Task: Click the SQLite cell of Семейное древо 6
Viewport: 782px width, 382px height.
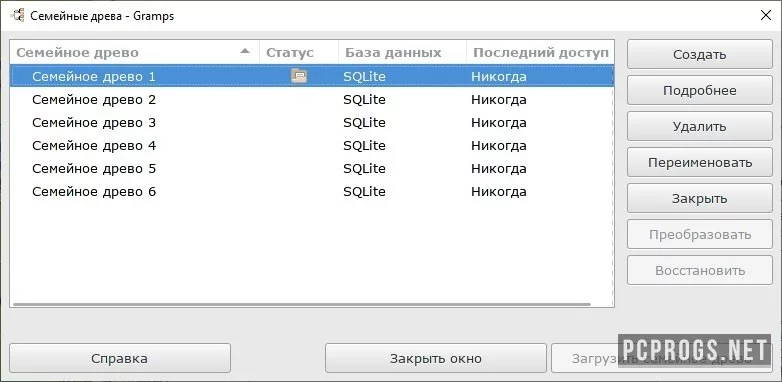Action: pos(364,191)
